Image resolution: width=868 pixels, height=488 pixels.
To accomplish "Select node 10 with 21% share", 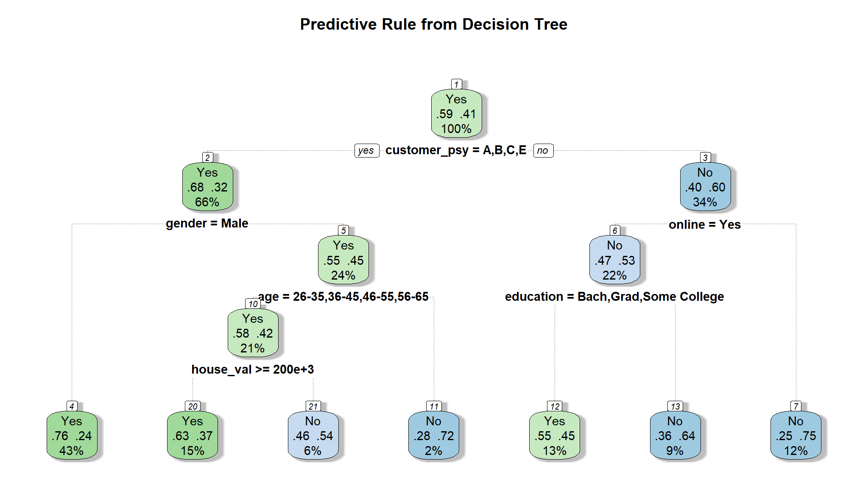I will pos(253,333).
